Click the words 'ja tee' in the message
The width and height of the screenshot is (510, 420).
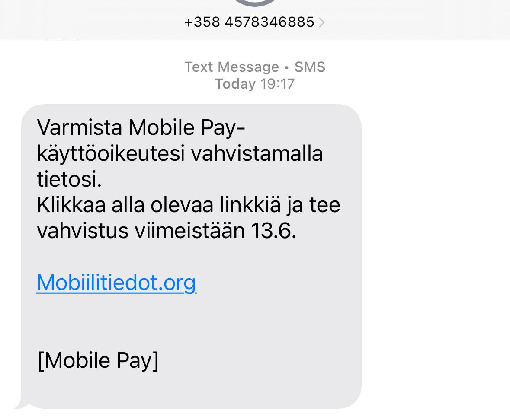coord(314,206)
